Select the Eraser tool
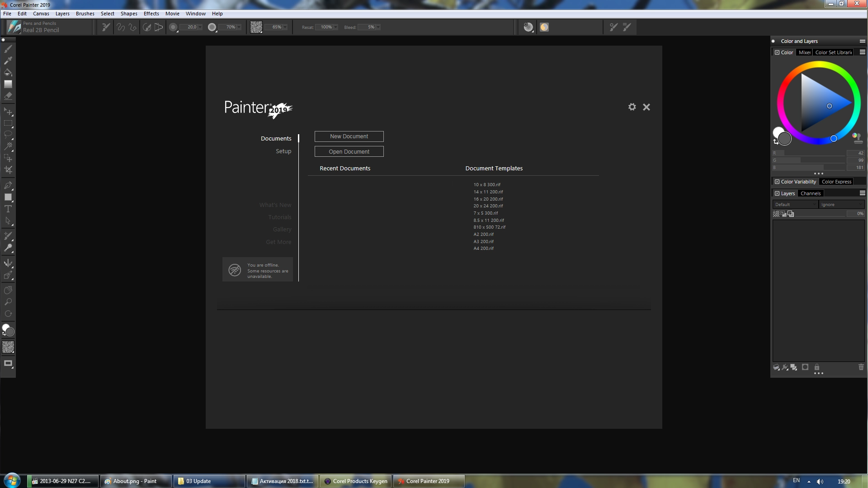 8,96
